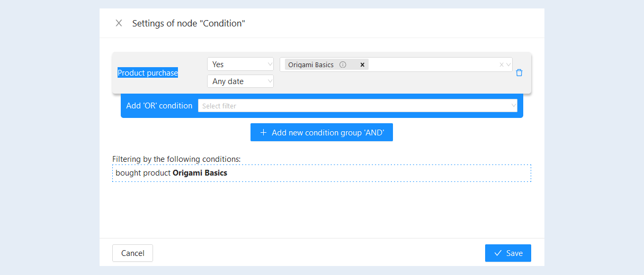The width and height of the screenshot is (644, 275).
Task: Click the plus icon on the AND group button
Action: coord(263,133)
